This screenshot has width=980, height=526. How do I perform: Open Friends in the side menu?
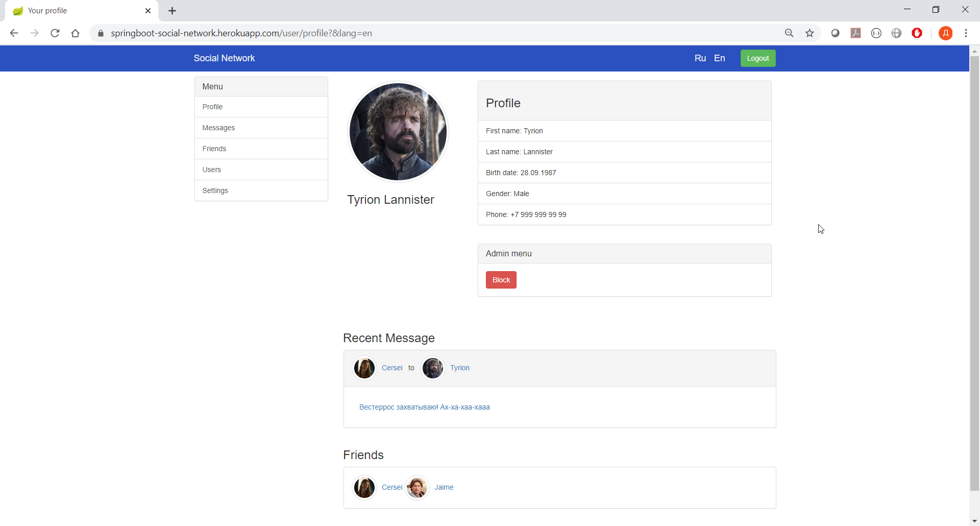pyautogui.click(x=261, y=149)
